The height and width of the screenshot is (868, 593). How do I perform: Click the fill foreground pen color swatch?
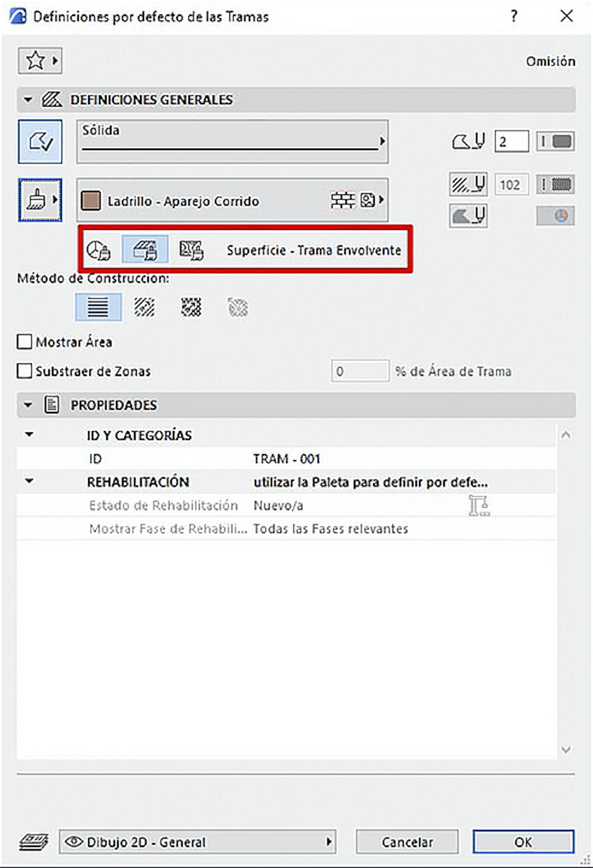click(555, 184)
